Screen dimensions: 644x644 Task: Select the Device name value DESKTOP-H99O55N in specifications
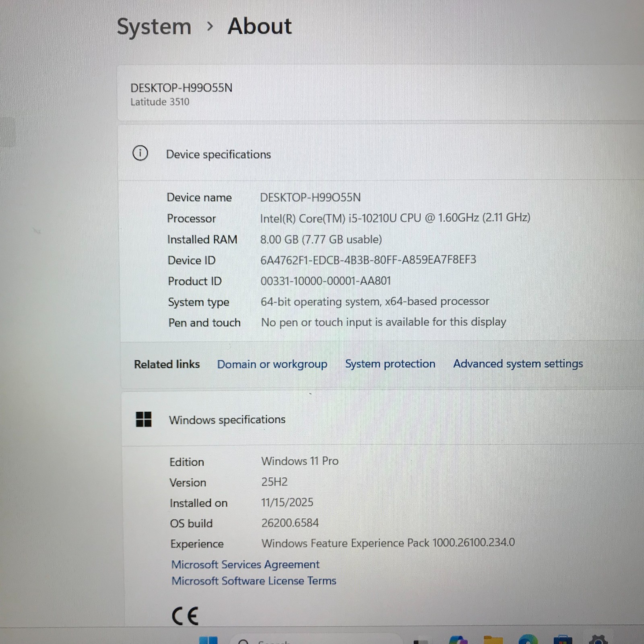pyautogui.click(x=310, y=197)
